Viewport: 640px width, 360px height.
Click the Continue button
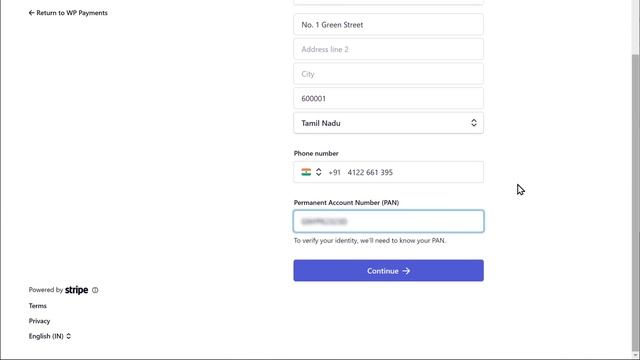pos(389,271)
